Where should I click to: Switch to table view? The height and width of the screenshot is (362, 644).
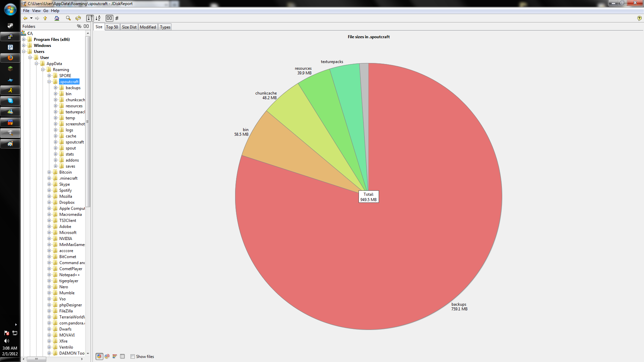[122, 356]
